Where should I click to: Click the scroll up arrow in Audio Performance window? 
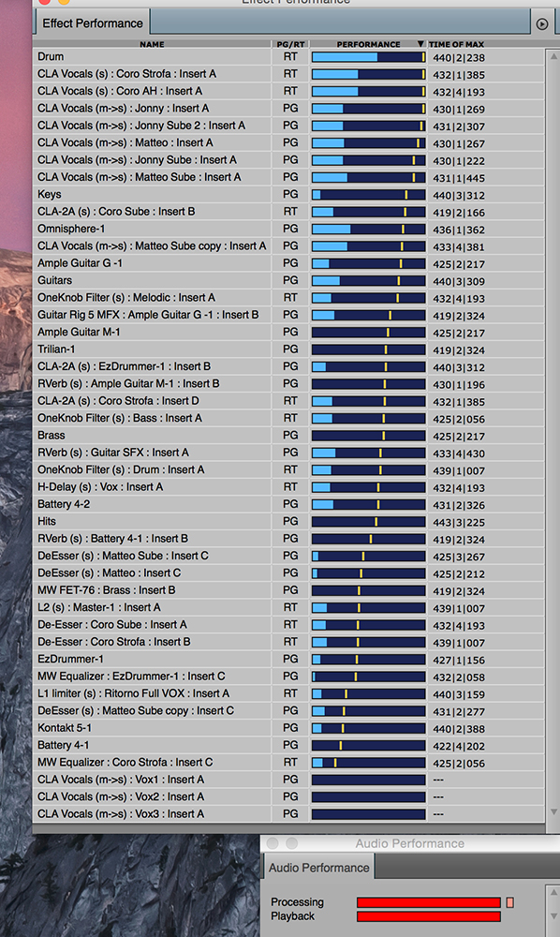click(553, 892)
